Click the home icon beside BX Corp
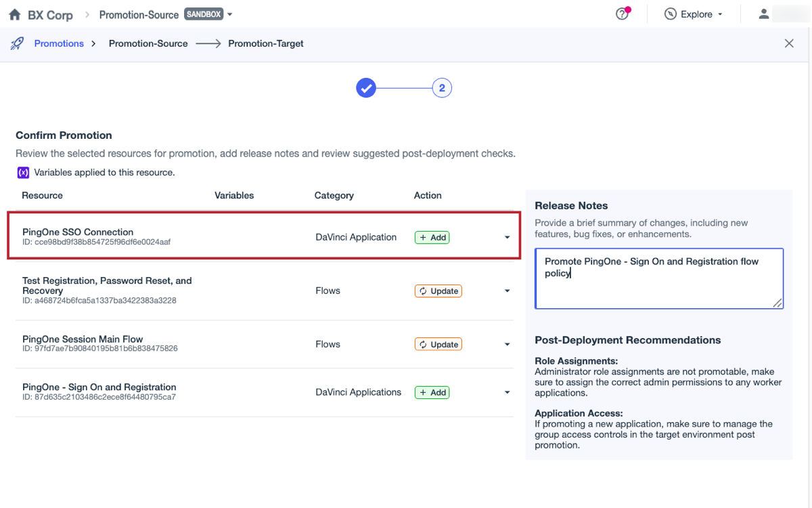 tap(15, 14)
